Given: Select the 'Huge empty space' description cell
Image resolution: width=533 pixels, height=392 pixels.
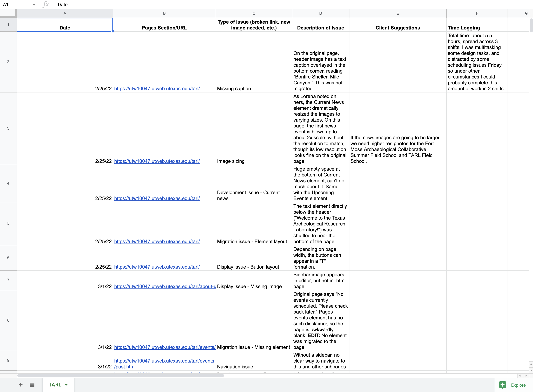Looking at the screenshot, I should coord(321,183).
